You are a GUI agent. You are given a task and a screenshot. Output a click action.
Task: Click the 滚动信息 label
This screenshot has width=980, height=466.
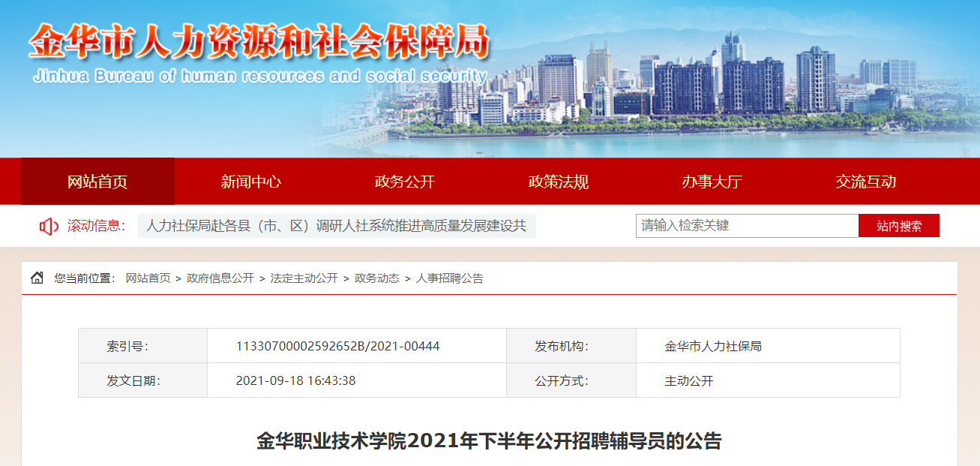tap(96, 226)
